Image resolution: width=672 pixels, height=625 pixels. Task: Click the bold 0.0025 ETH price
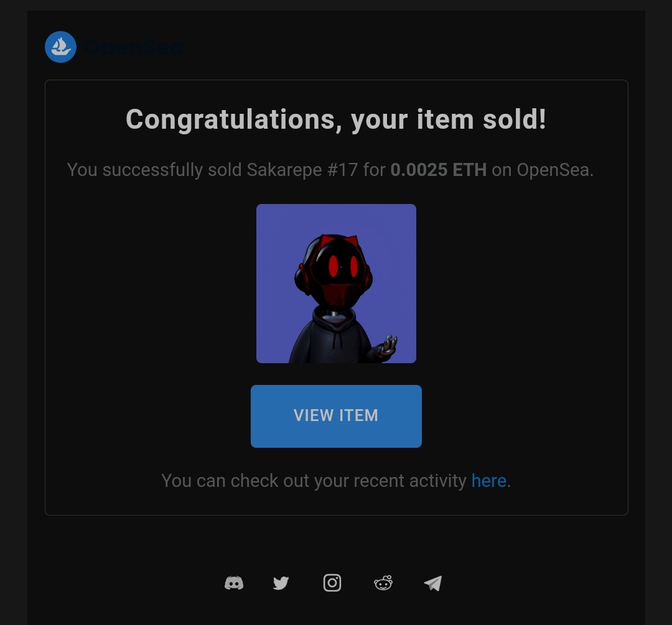click(439, 170)
